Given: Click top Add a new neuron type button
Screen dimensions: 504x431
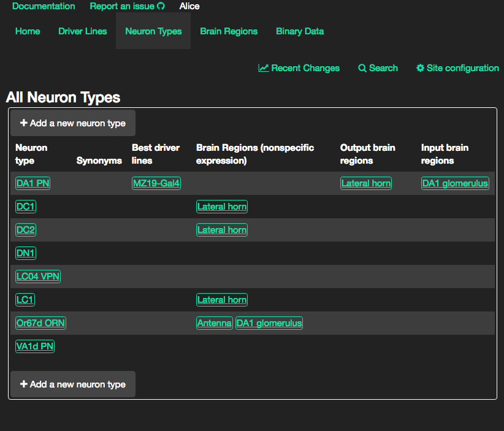Looking at the screenshot, I should click(x=73, y=123).
